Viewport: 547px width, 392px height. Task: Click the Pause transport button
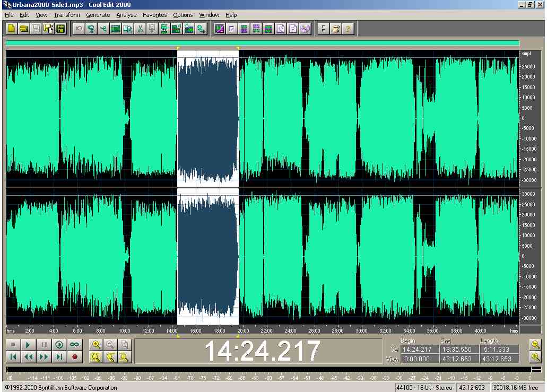[x=44, y=345]
